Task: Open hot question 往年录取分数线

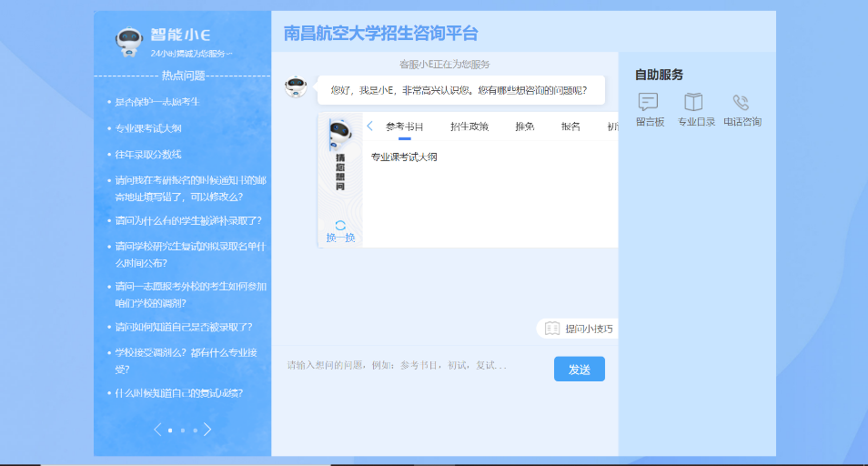Action: (x=148, y=155)
